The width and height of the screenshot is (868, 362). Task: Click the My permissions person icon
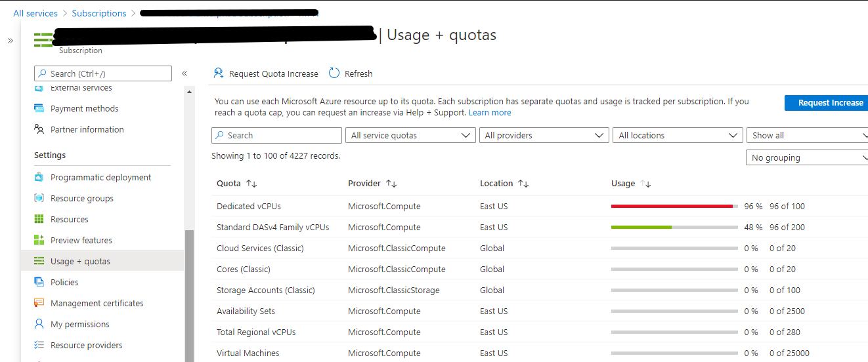click(39, 324)
